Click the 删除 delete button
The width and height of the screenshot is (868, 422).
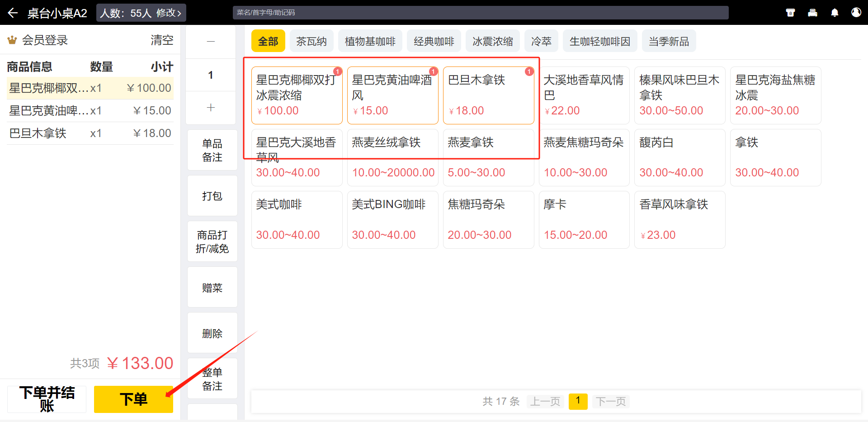212,333
